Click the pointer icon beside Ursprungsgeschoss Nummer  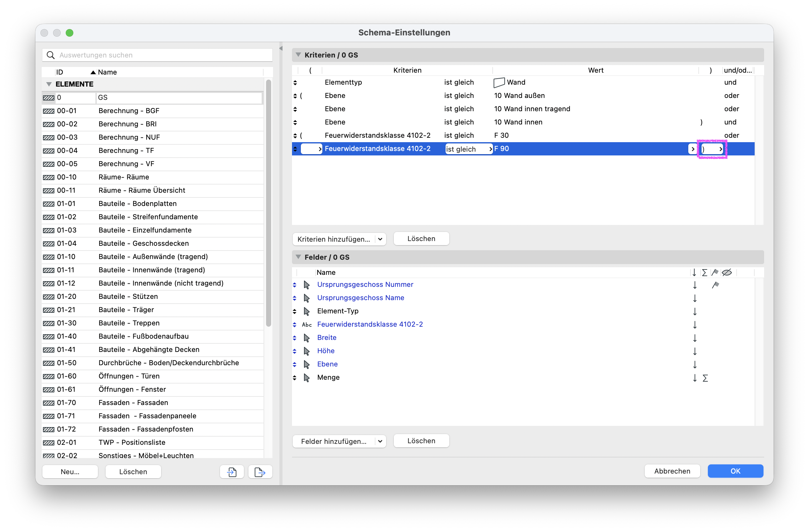(307, 285)
